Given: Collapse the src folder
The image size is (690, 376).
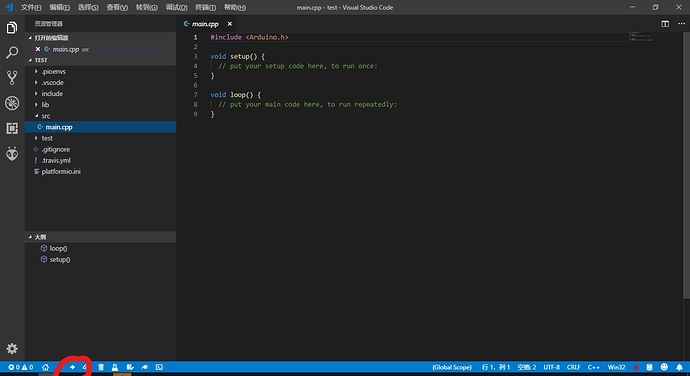Looking at the screenshot, I should point(37,116).
